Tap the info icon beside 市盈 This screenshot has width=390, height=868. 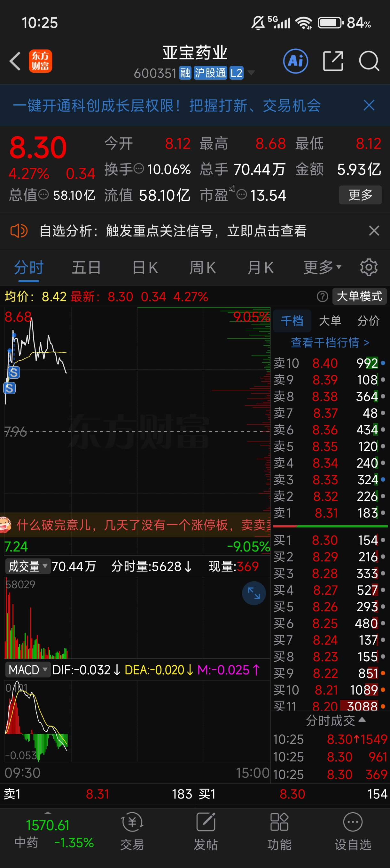click(242, 194)
